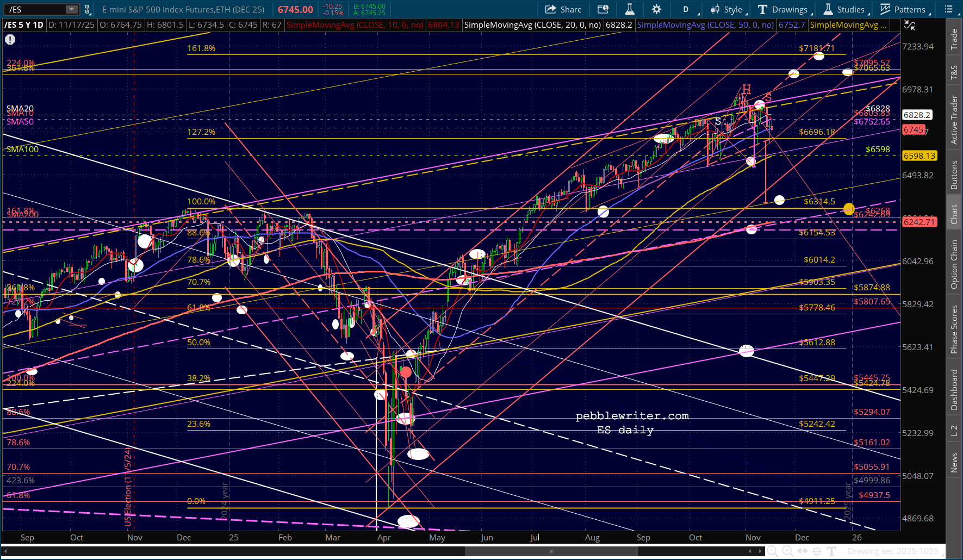This screenshot has width=963, height=560.
Task: Toggle the expand chart arrows icon
Action: click(909, 25)
